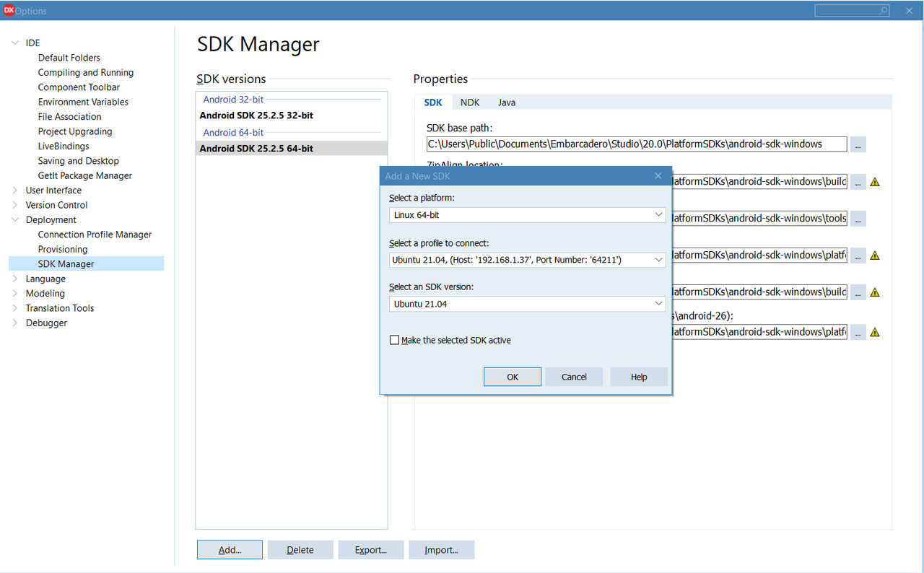Collapse the Deployment tree node
The height and width of the screenshot is (573, 924).
click(15, 220)
